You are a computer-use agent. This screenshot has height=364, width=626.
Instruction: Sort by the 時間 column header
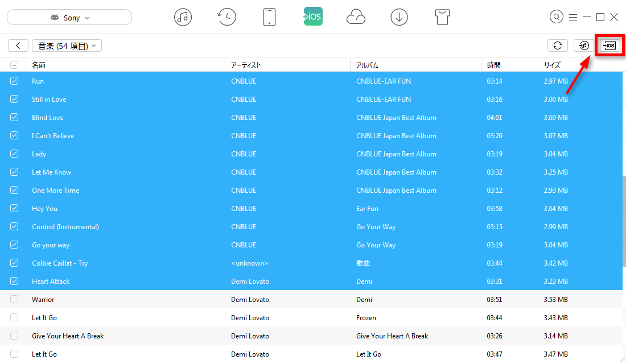click(510, 65)
